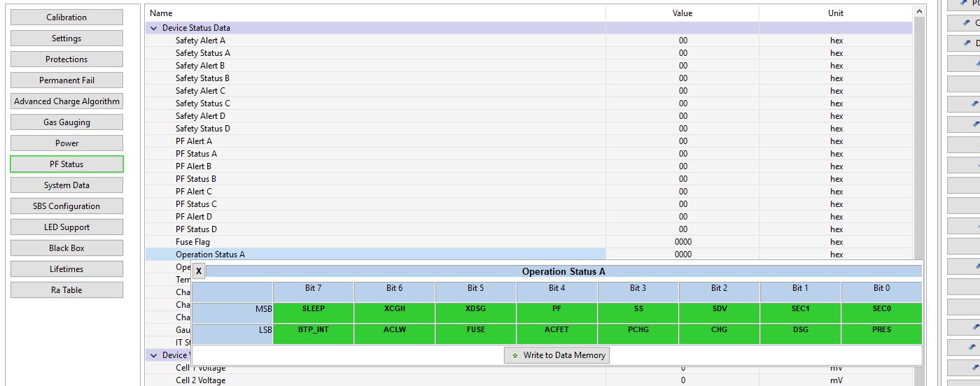
Task: Select the PF Status C row
Action: point(529,204)
